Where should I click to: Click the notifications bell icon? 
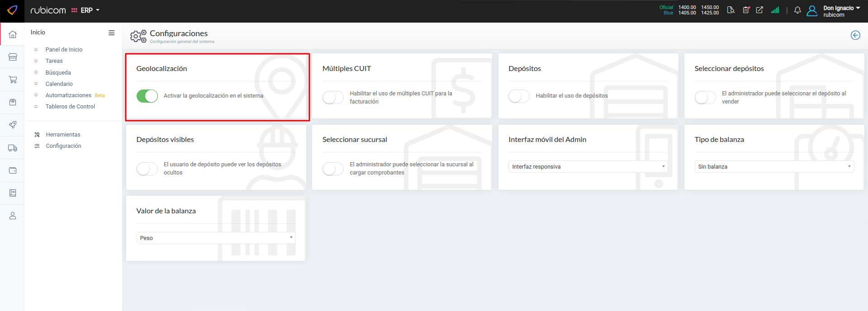click(797, 10)
